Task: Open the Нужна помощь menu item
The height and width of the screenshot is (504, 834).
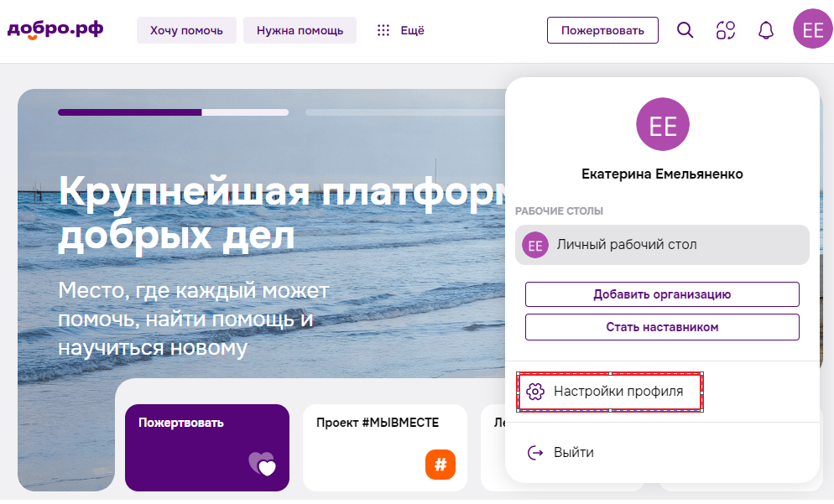Action: point(300,31)
